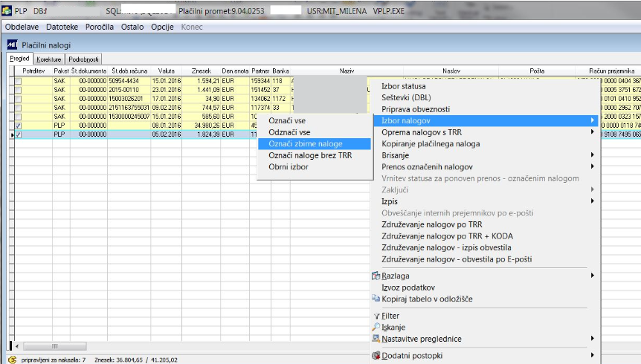The width and height of the screenshot is (641, 364).
Task: Click the Iskanje magnifier icon
Action: click(x=376, y=328)
